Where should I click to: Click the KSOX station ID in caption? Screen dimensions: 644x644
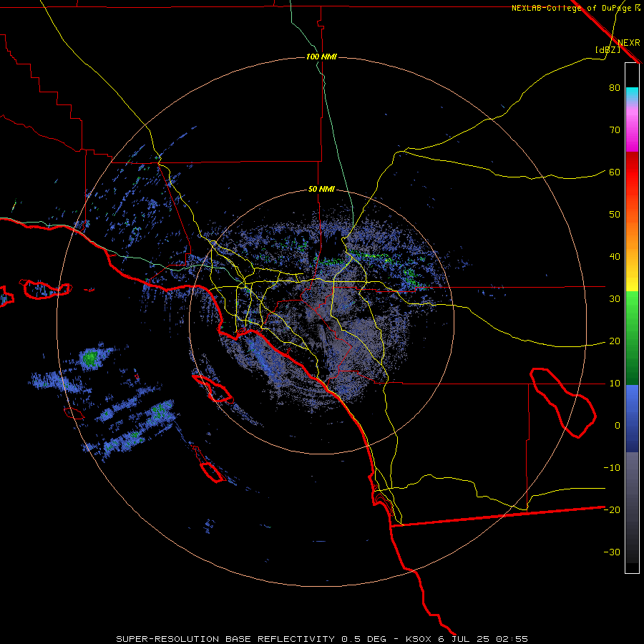pos(420,639)
